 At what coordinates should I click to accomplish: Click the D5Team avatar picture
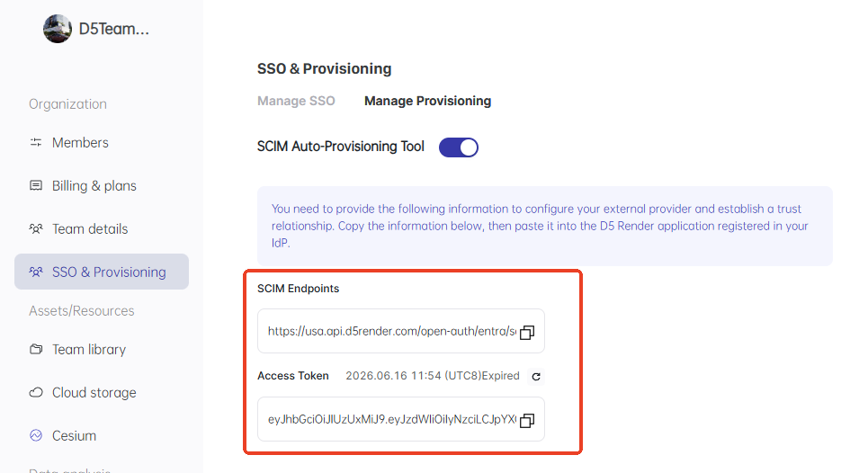pos(58,29)
